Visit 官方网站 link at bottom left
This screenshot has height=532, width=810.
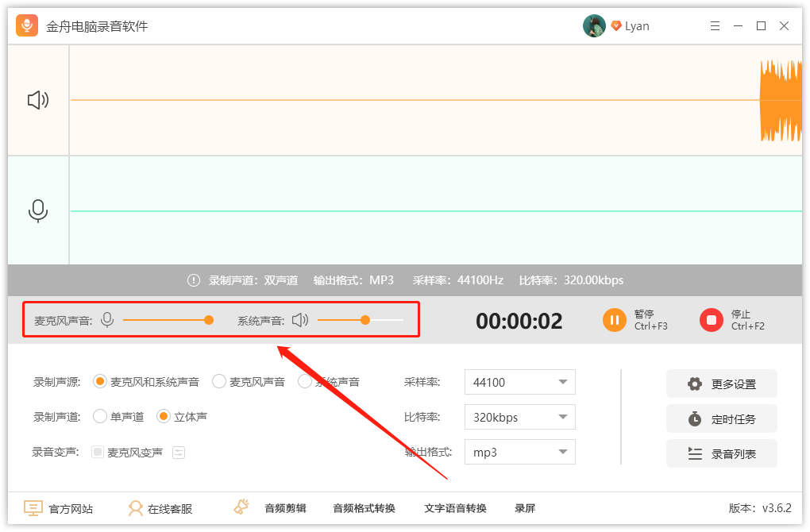60,508
